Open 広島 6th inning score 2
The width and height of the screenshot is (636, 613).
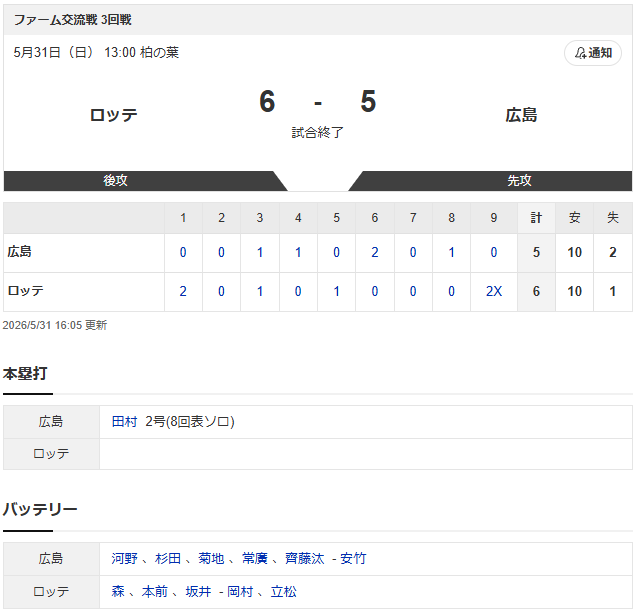[x=374, y=252]
